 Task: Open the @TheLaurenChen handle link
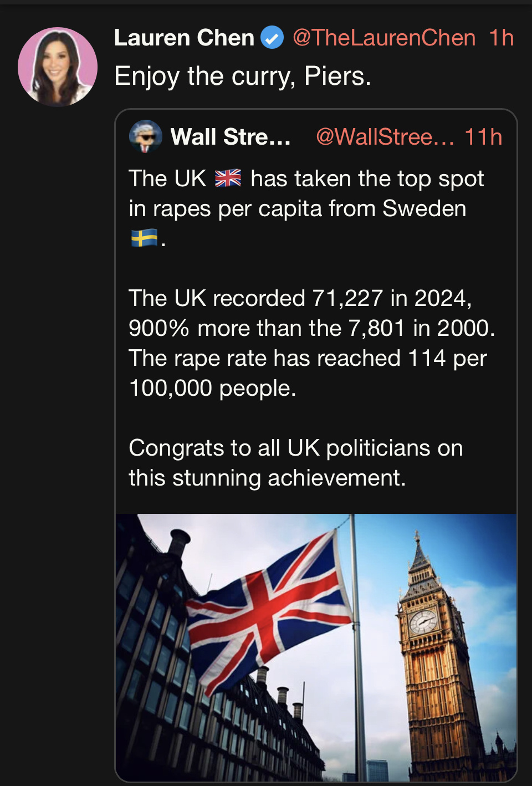pyautogui.click(x=383, y=38)
